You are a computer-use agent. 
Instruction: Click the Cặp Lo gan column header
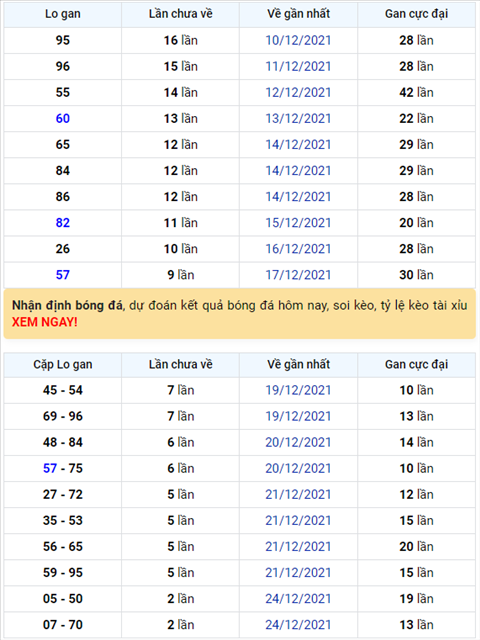tap(63, 364)
